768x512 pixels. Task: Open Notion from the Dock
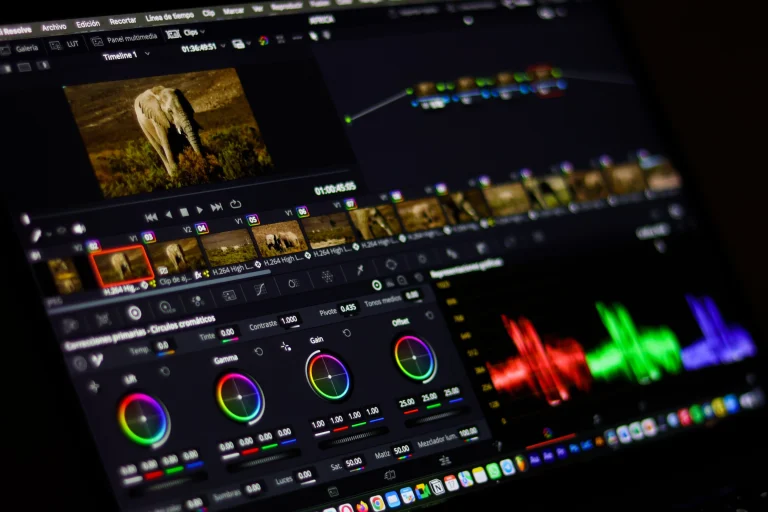(x=436, y=486)
